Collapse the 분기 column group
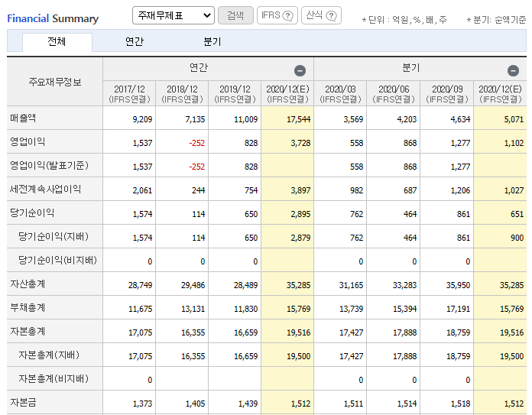This screenshot has height=415, width=532. pyautogui.click(x=513, y=70)
